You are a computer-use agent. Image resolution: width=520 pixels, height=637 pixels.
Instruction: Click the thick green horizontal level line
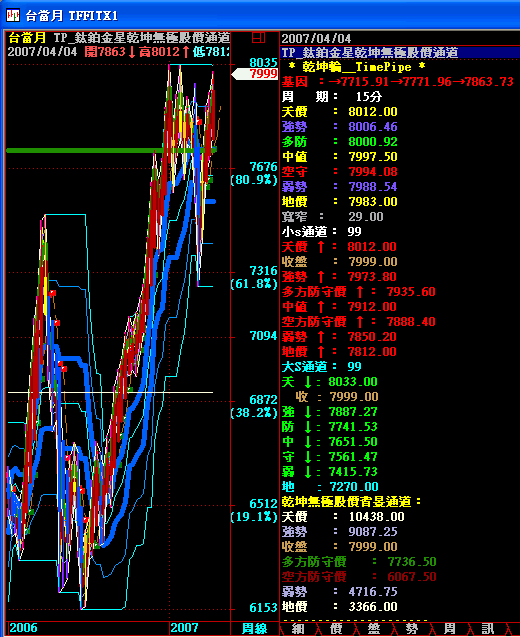111,150
